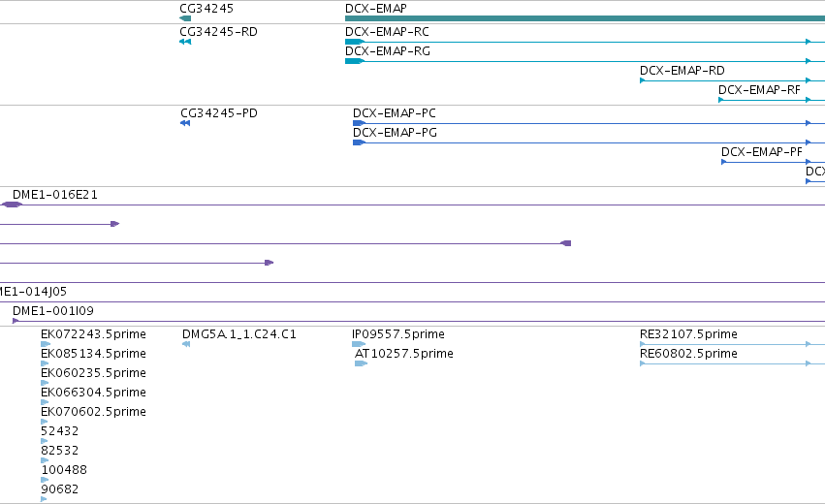Click the DCX-EMAP-PG protein label

point(395,133)
